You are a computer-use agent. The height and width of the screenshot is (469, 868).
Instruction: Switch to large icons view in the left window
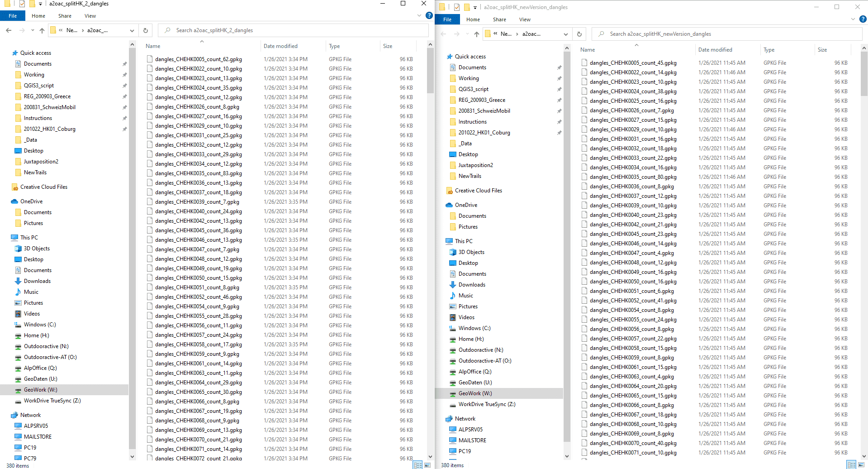(427, 465)
